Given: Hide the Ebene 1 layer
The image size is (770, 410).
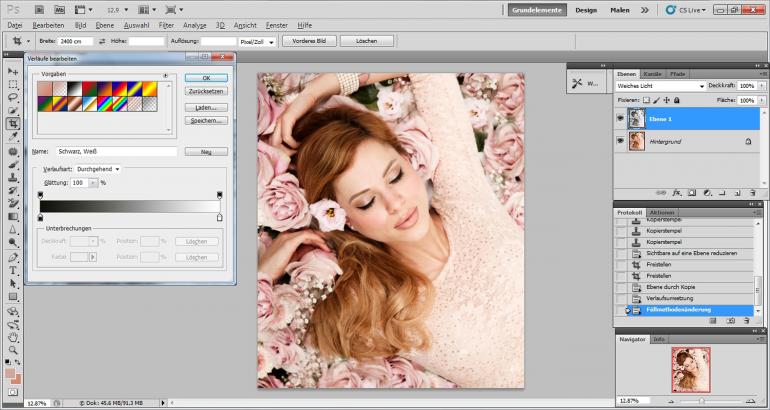Looking at the screenshot, I should tap(620, 118).
